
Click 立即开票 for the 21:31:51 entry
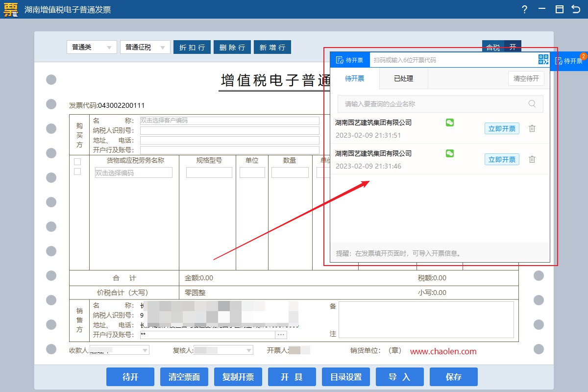(x=502, y=128)
